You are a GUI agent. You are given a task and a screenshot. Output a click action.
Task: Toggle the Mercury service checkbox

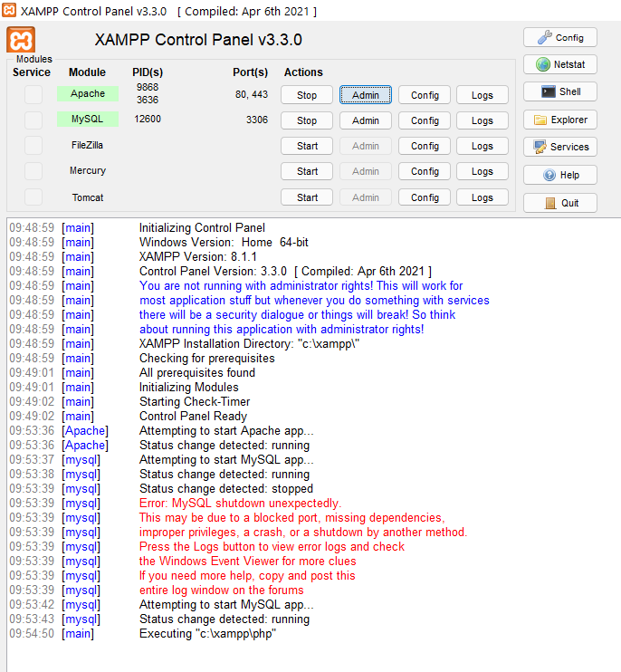33,171
